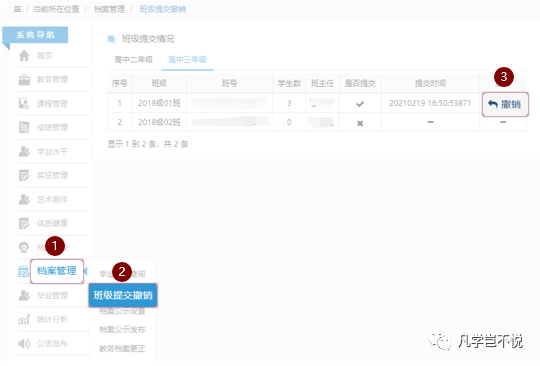This screenshot has height=366, width=540.
Task: Click the 体质健康 edit icon
Action: pos(24,223)
